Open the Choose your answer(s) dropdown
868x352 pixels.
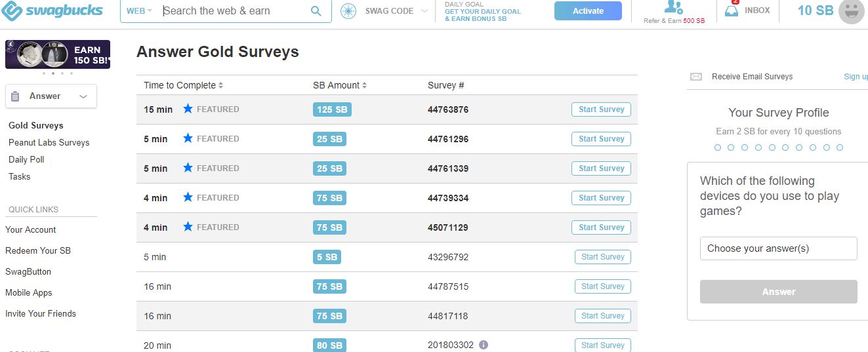779,248
